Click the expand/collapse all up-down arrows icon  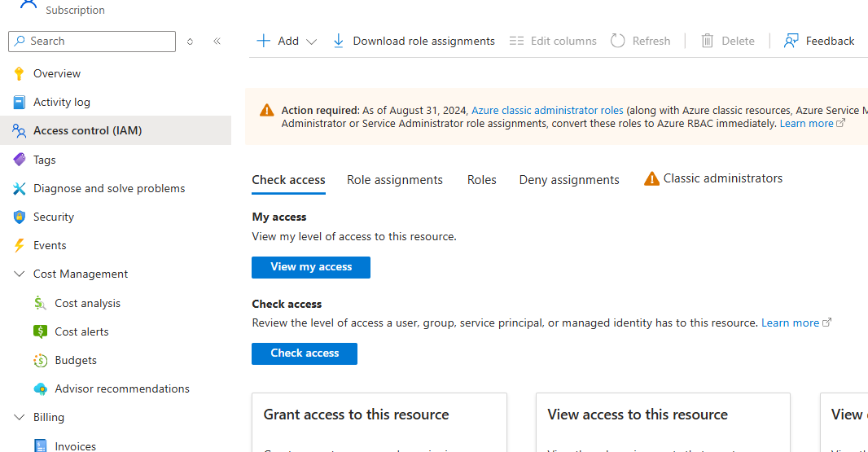point(190,42)
